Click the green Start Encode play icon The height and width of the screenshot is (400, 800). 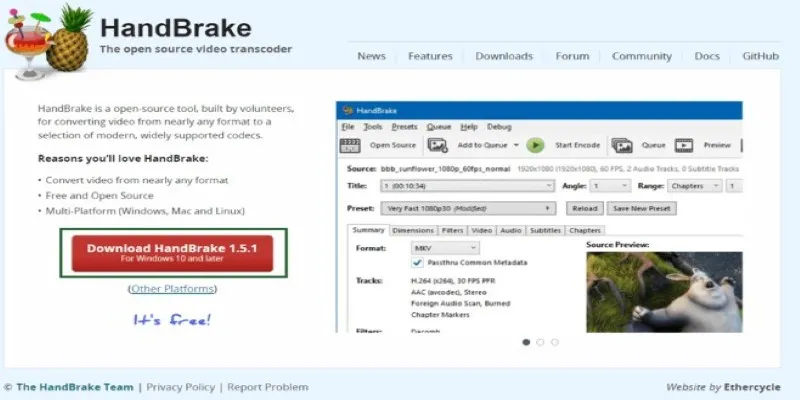tap(535, 145)
